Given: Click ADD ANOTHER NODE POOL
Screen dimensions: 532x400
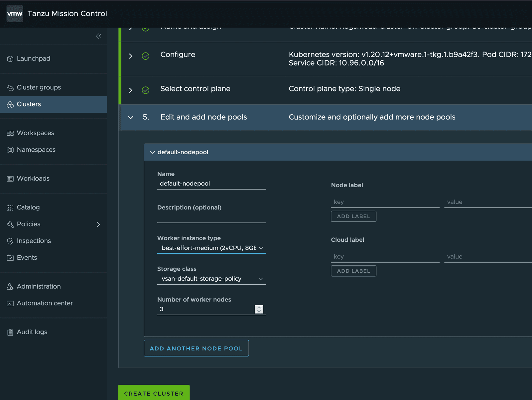Looking at the screenshot, I should pyautogui.click(x=196, y=348).
